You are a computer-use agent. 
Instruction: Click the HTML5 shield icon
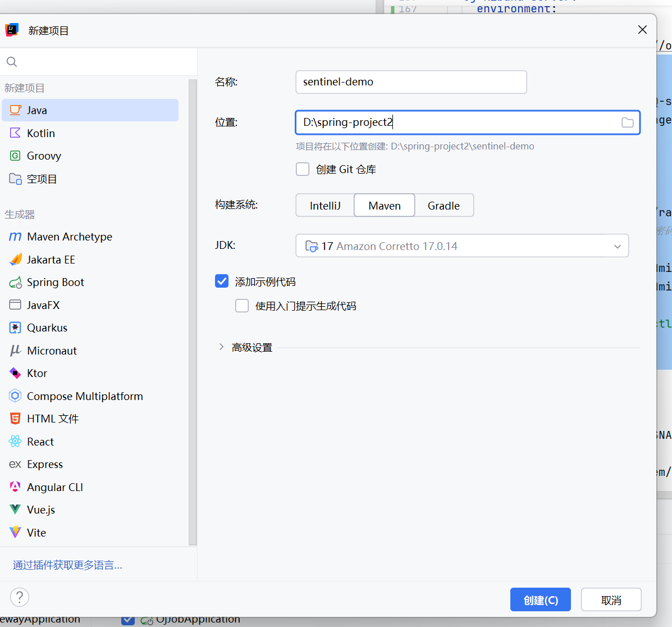click(15, 419)
